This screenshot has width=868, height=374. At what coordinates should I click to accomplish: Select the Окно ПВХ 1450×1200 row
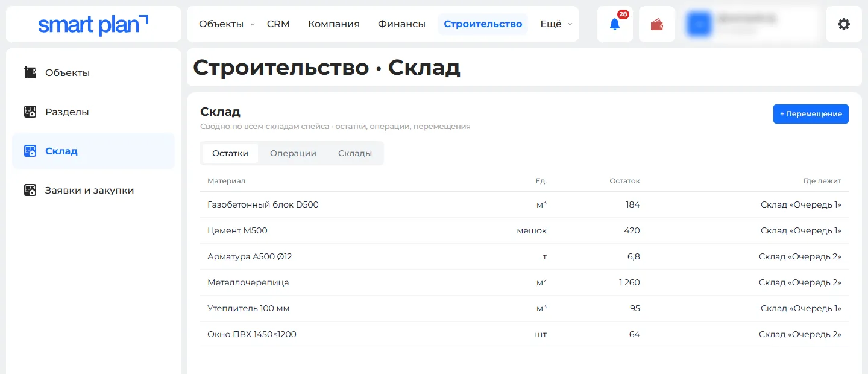tap(524, 334)
